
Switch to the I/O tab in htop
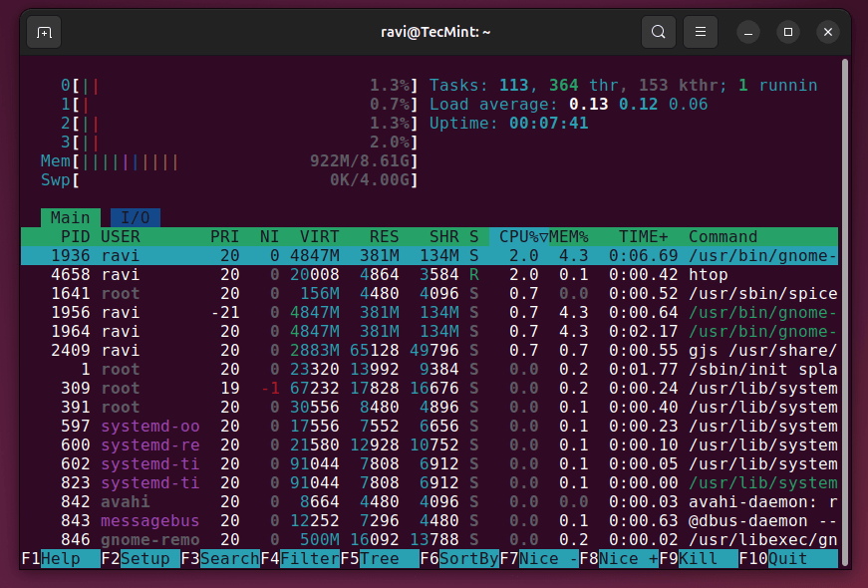coord(136,217)
